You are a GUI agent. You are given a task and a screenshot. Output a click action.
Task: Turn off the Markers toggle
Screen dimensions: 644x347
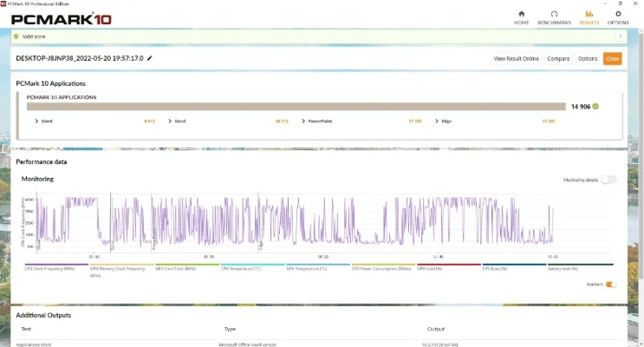[x=610, y=284]
